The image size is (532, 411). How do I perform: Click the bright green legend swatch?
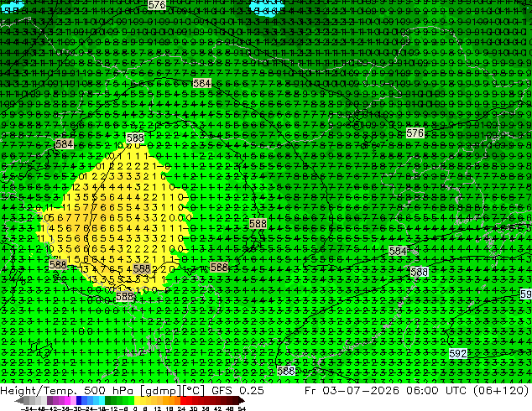click(x=131, y=401)
